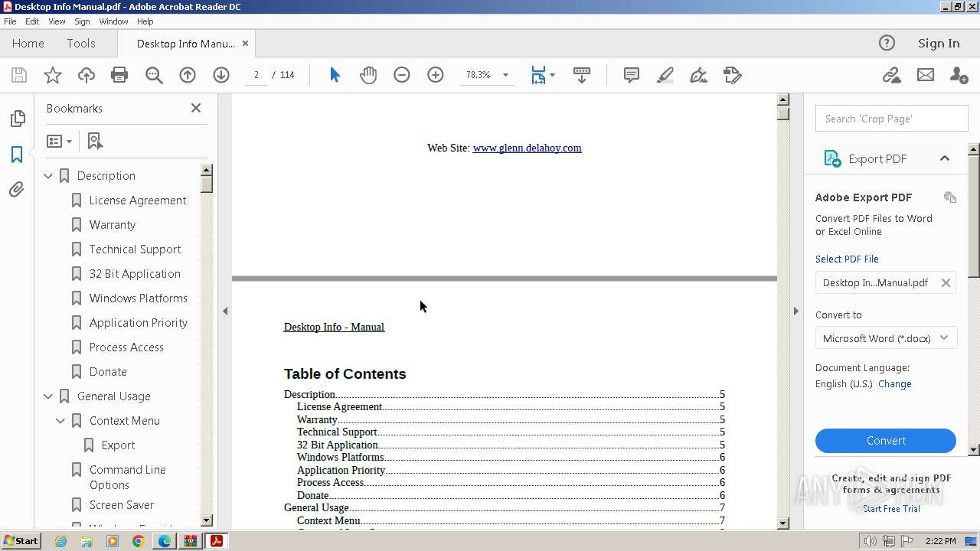
Task: Open www.glenn.delahoy.com link
Action: tap(527, 148)
